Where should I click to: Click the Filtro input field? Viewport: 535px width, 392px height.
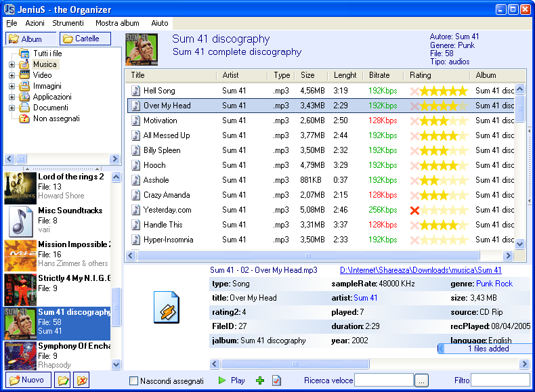tap(500, 380)
